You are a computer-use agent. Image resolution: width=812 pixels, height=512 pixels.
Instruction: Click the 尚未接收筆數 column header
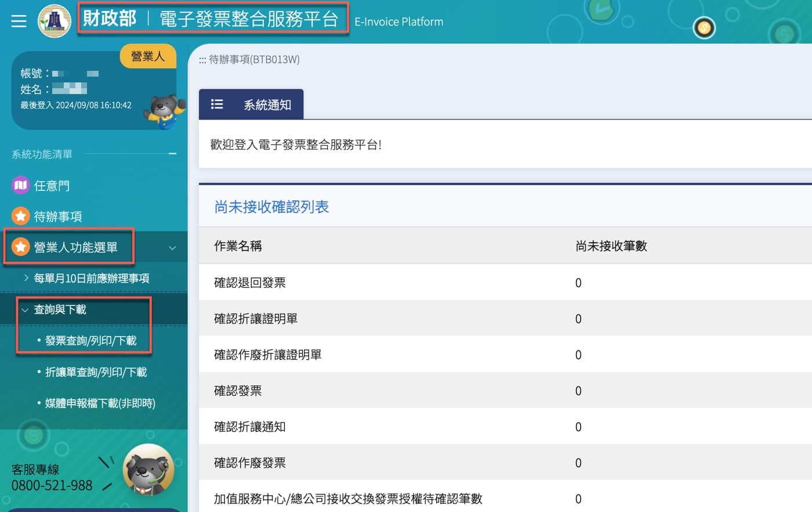(x=611, y=246)
